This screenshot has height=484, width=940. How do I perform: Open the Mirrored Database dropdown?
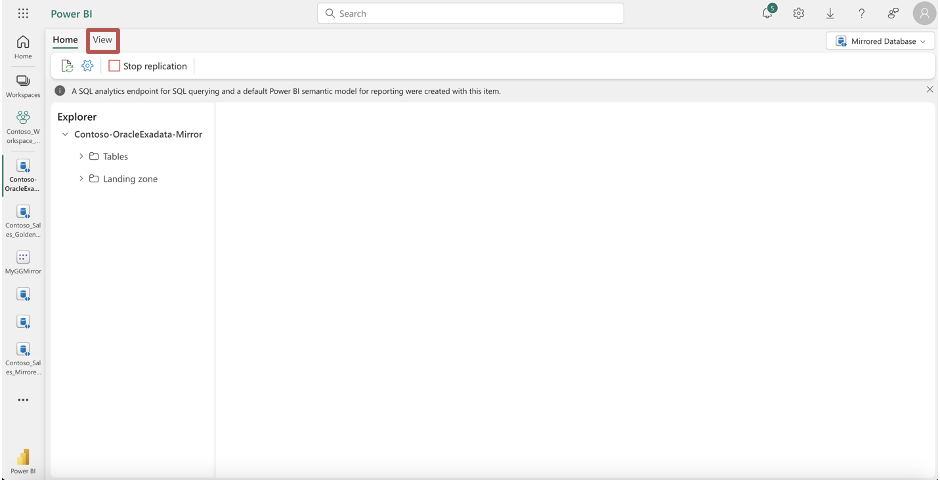tap(881, 41)
